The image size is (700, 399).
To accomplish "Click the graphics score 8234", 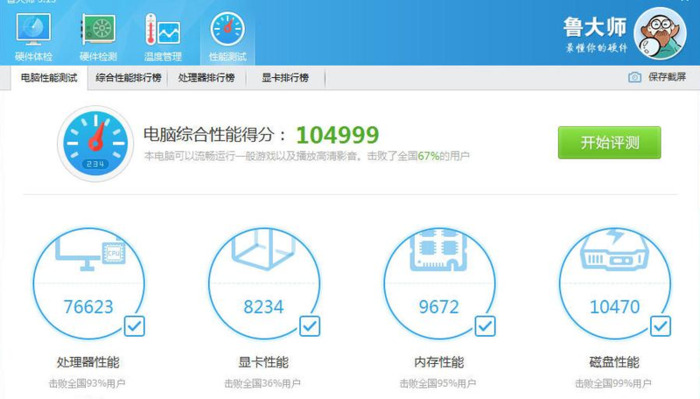I will click(x=263, y=307).
